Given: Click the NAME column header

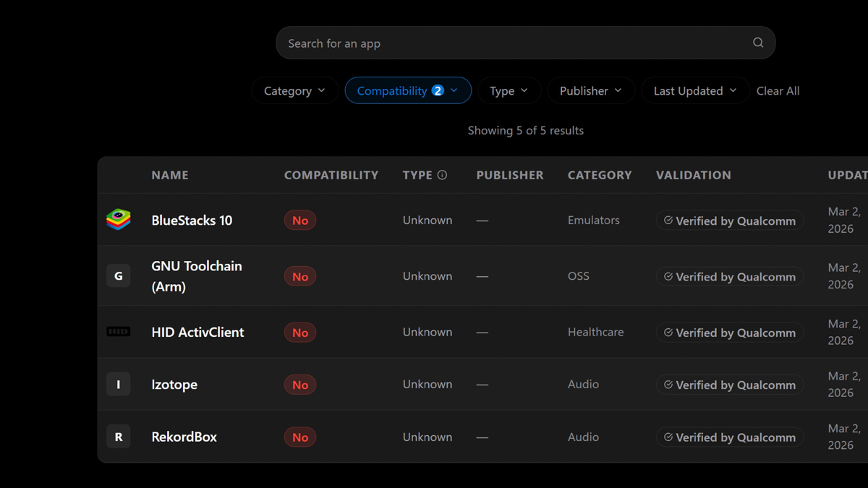Looking at the screenshot, I should click(x=170, y=175).
